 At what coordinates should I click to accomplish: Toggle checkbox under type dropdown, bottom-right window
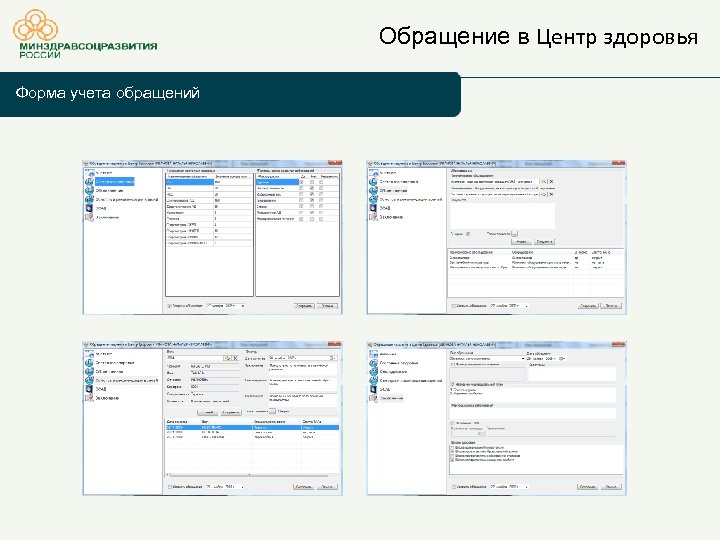452,364
